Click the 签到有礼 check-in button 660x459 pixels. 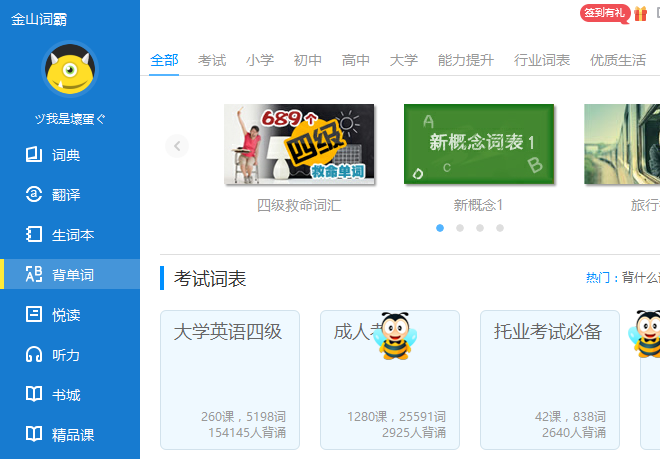click(605, 13)
